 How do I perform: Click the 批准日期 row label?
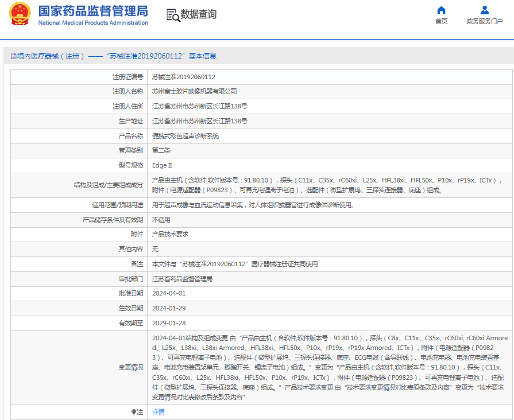click(x=131, y=293)
